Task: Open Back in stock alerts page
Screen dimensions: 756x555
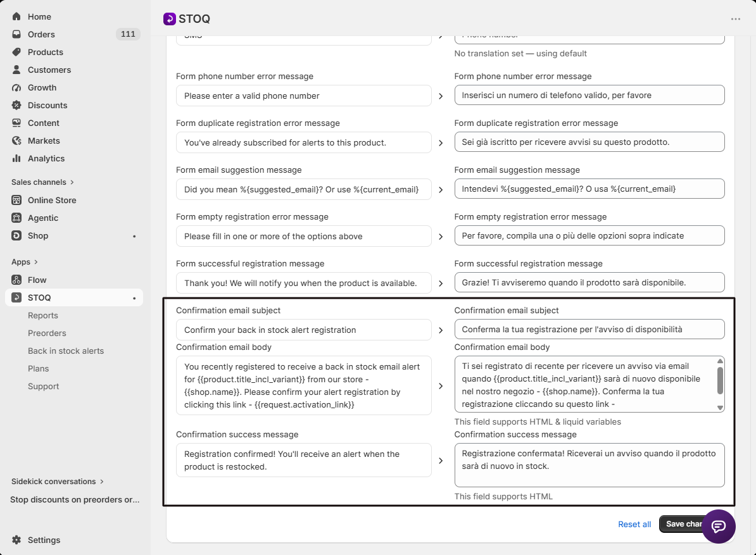Action: [x=66, y=351]
